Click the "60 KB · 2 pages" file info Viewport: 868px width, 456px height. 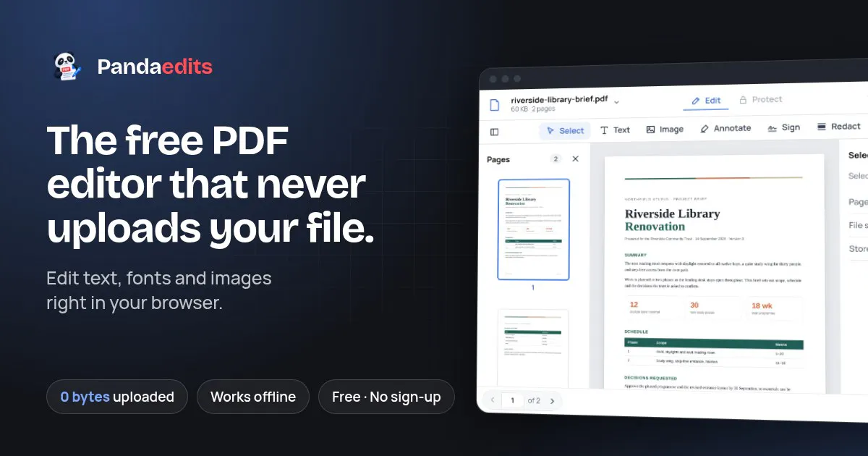(x=532, y=109)
